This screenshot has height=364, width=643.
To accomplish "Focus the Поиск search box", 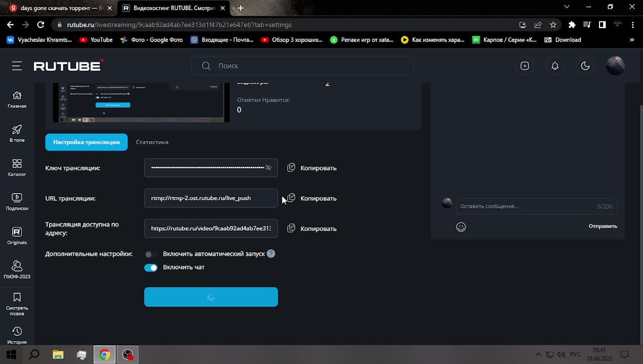I will tap(302, 66).
